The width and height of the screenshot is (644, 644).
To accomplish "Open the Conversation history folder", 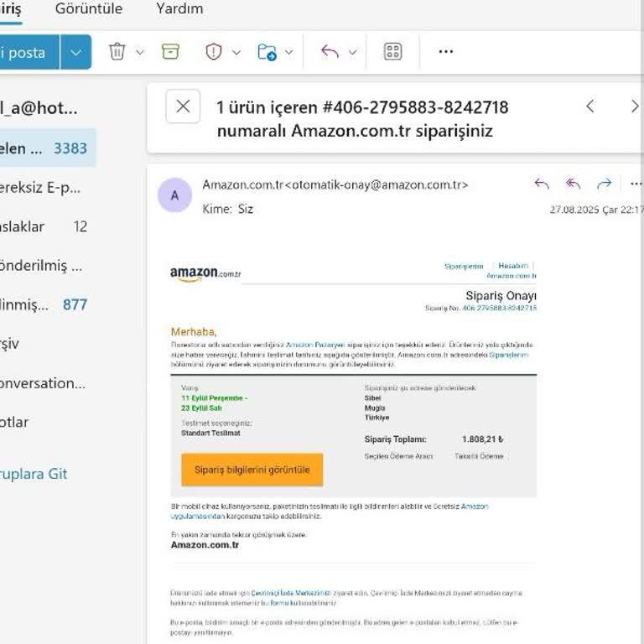I will point(43,383).
